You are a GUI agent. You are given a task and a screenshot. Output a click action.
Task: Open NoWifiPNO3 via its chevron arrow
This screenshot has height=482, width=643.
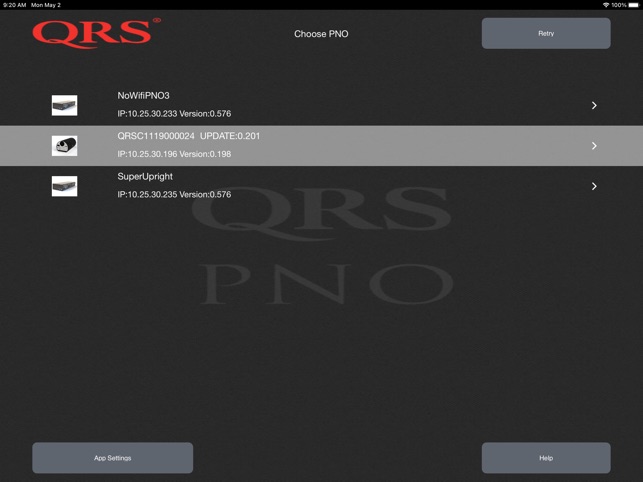[594, 105]
